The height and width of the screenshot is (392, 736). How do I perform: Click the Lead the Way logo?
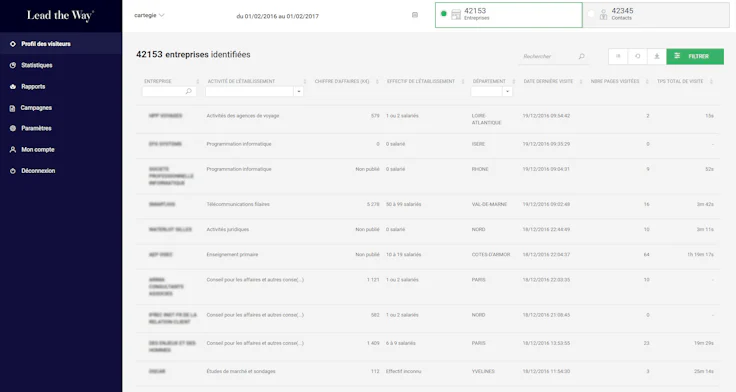point(60,15)
